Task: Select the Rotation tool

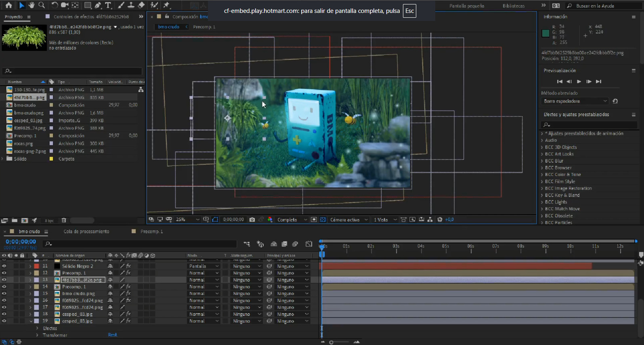Action: (55, 5)
